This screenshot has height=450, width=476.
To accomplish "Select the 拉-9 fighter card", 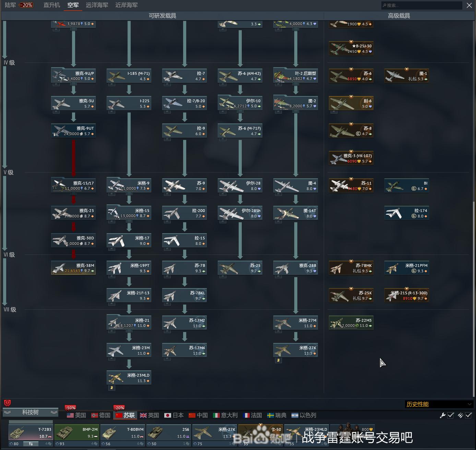I will point(185,130).
